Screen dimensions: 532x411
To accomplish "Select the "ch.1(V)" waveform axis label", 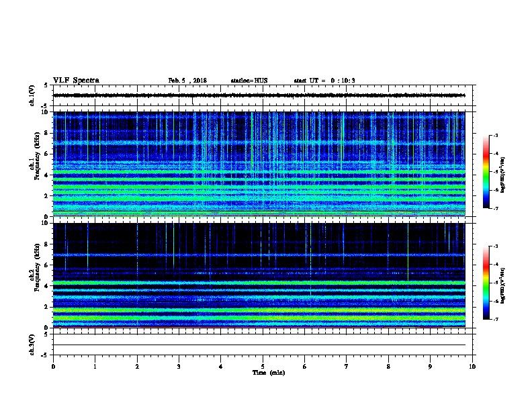I will pyautogui.click(x=32, y=95).
